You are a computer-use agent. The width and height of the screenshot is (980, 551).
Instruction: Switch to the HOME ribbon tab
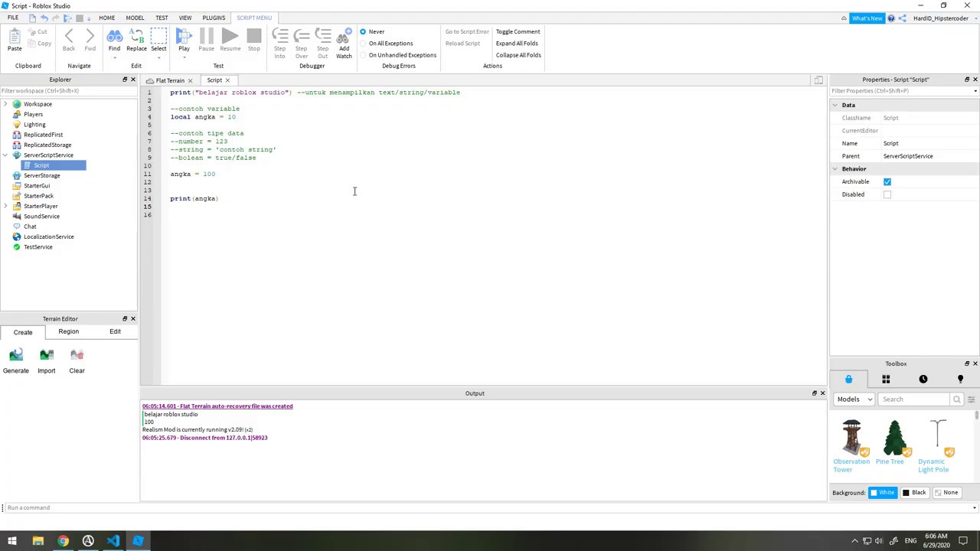click(x=106, y=18)
